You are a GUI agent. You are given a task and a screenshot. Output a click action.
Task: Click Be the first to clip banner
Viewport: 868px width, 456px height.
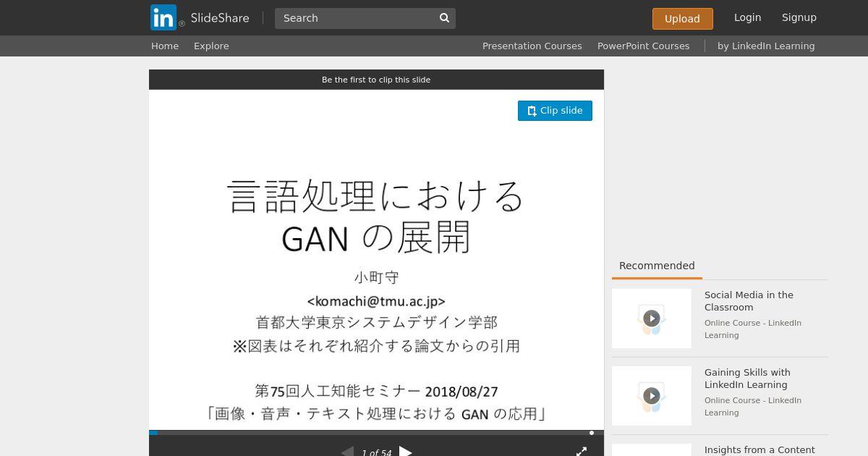coord(376,80)
